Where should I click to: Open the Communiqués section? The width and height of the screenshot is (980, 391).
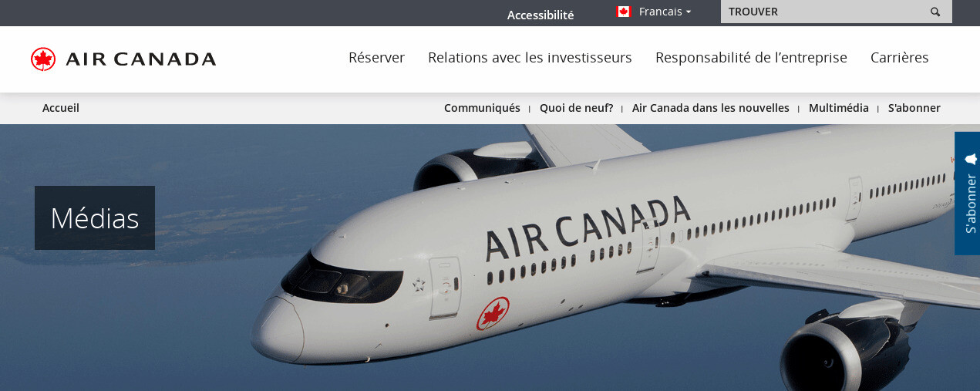click(x=482, y=108)
